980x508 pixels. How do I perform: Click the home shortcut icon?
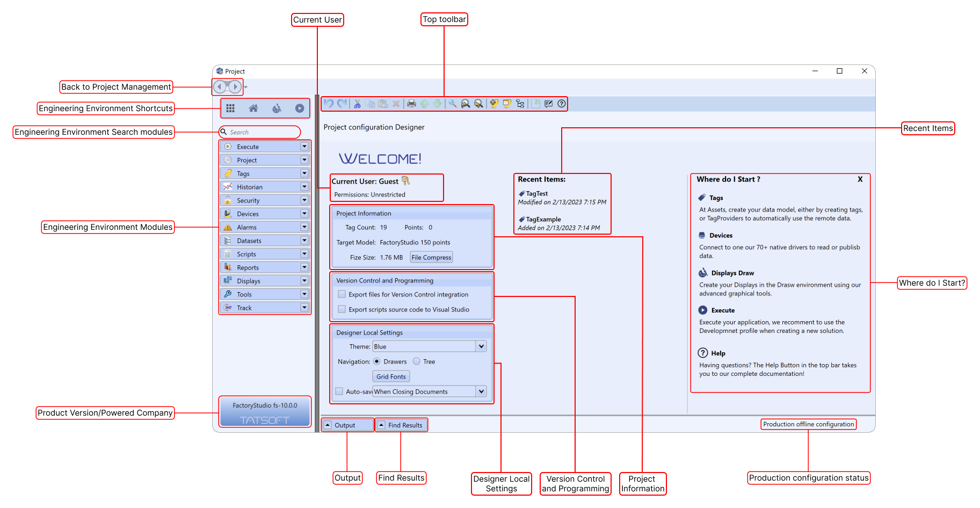pos(253,108)
